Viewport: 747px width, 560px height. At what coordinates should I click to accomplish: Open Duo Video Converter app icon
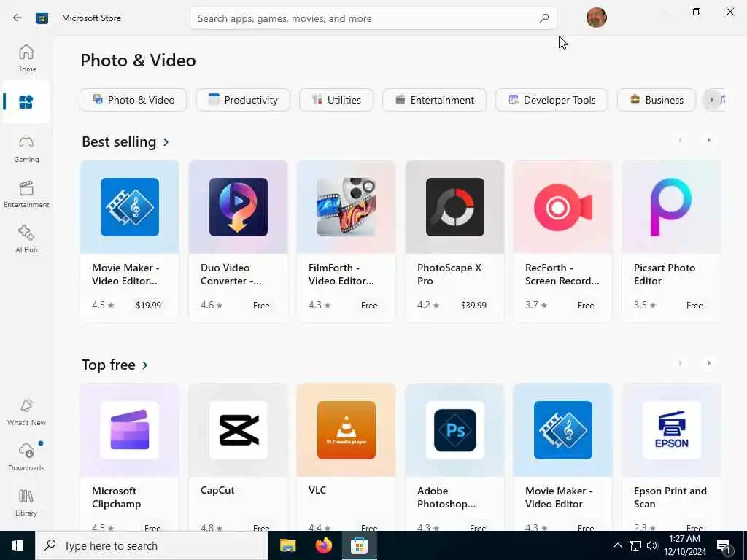pos(239,207)
